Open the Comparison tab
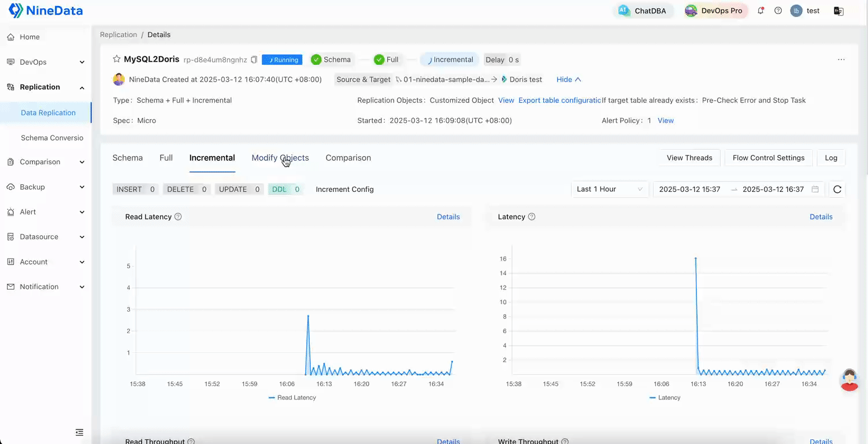The height and width of the screenshot is (444, 868). (x=348, y=158)
